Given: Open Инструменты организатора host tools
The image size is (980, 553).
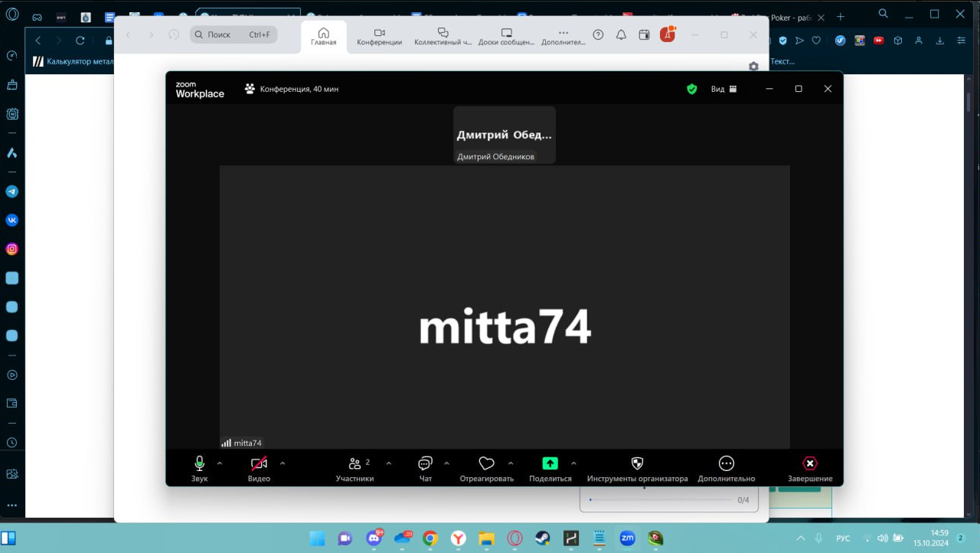Looking at the screenshot, I should tap(637, 468).
